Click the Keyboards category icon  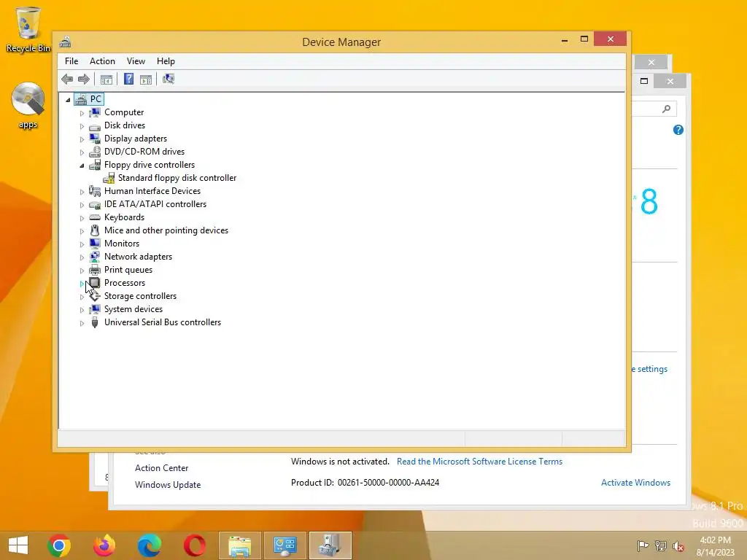95,217
